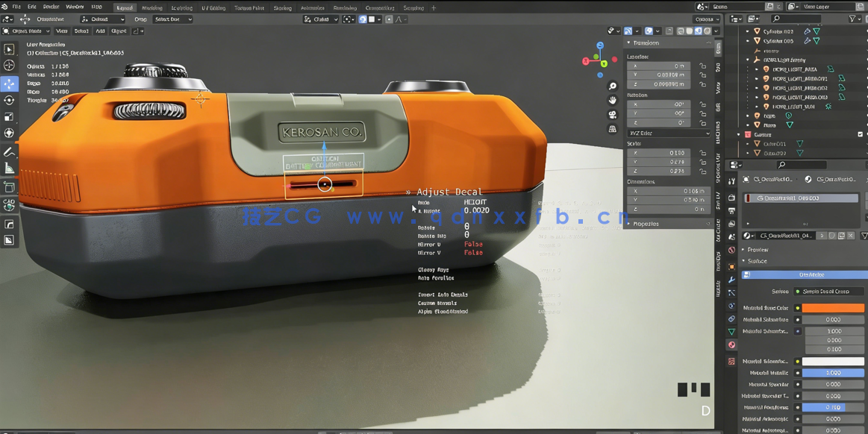Switch to camera view via the gizmo camera icon

pos(612,113)
